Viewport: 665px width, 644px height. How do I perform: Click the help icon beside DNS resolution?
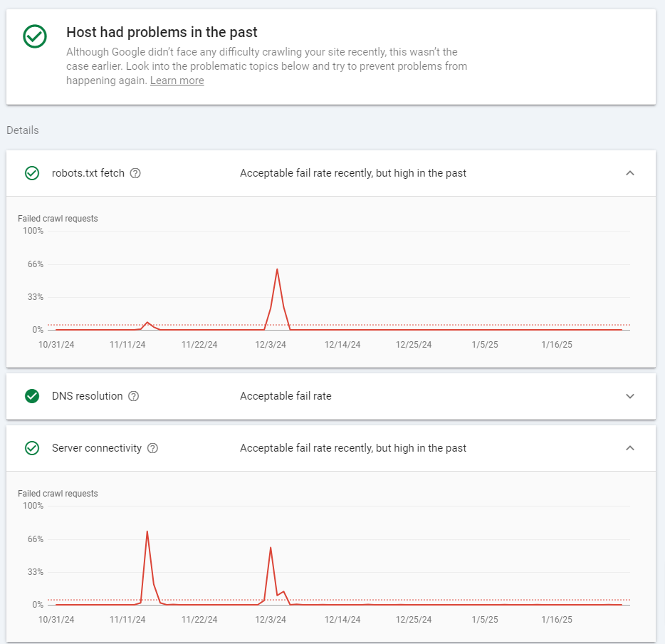point(134,396)
